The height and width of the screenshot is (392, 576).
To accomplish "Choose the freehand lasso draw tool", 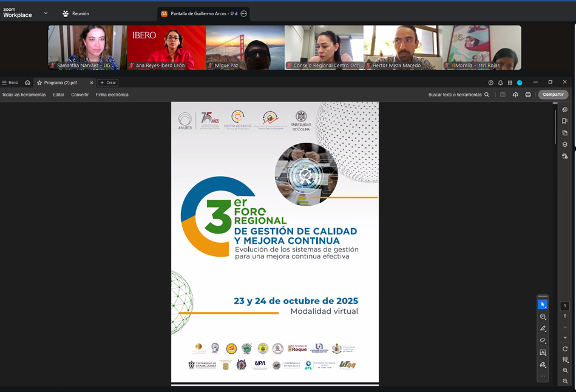I will (543, 340).
